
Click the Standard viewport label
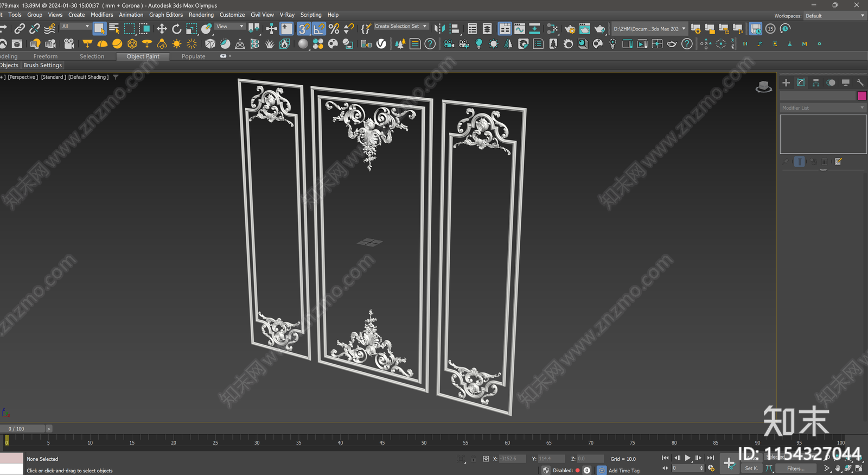54,77
